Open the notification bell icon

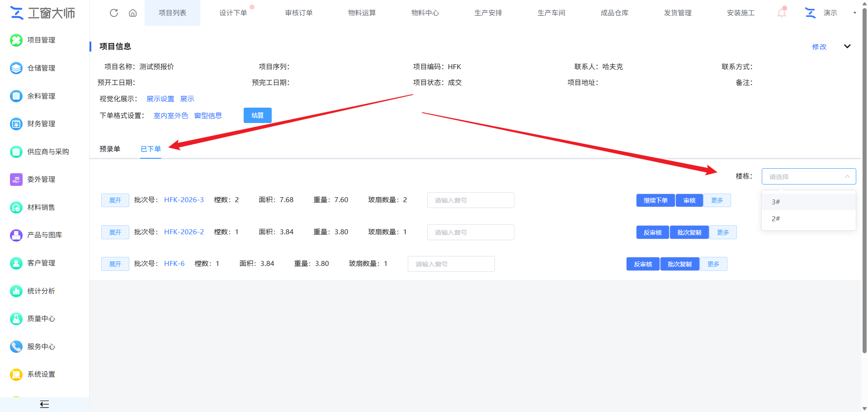point(782,13)
